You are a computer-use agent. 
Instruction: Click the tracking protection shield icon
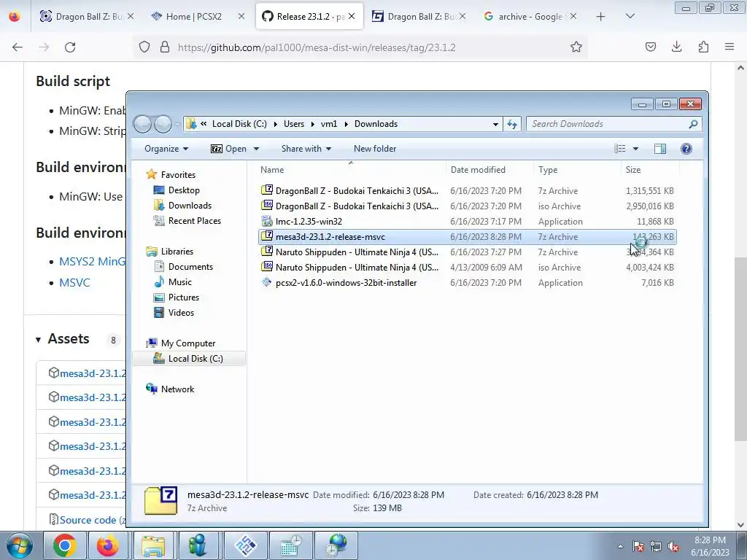[144, 47]
